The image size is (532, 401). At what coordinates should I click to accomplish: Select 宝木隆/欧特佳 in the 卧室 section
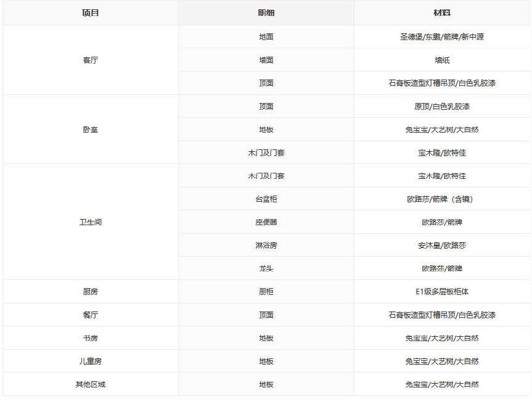[442, 153]
